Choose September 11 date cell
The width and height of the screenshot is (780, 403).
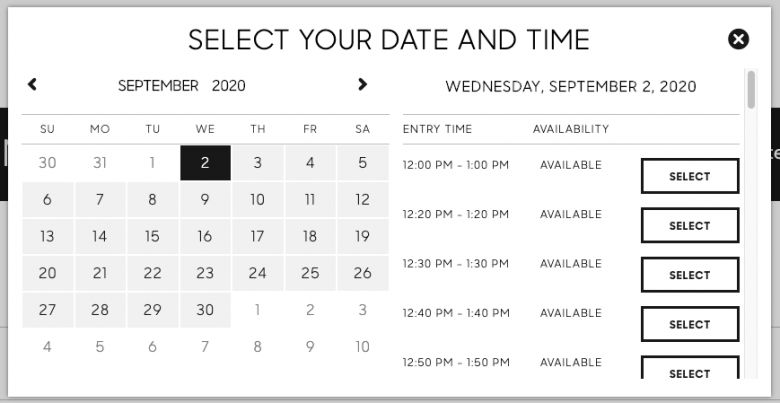310,200
